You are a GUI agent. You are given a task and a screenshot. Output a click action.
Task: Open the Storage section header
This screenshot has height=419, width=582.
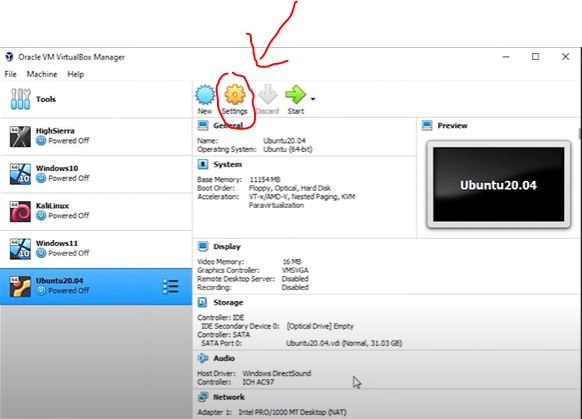coord(228,302)
